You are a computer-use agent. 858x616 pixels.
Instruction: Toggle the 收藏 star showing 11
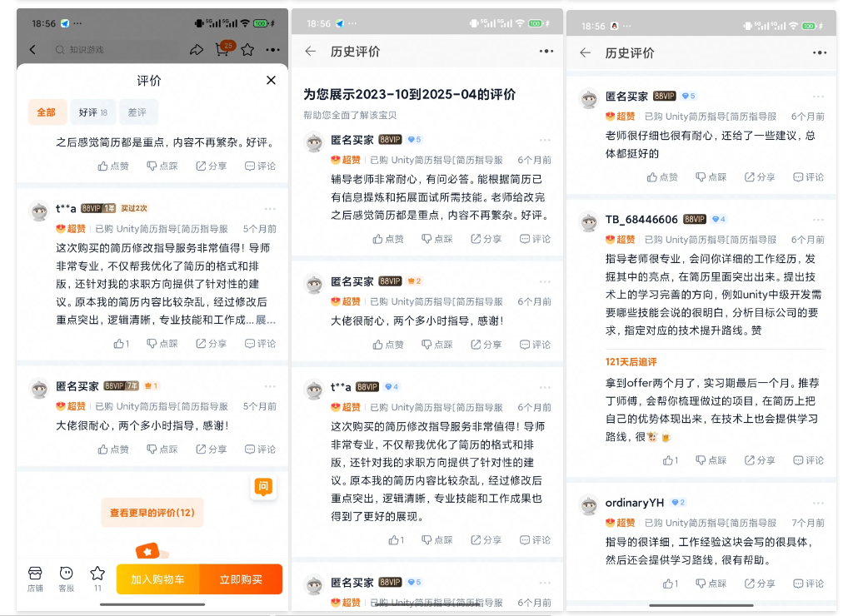pos(97,578)
